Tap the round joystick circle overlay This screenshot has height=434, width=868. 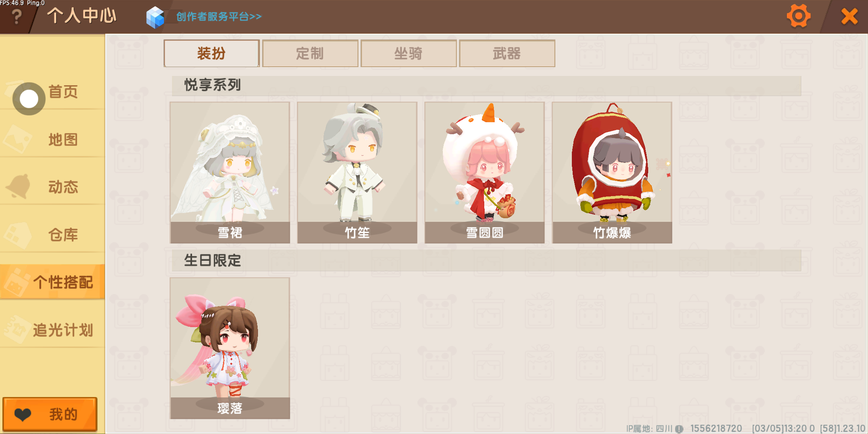tap(29, 99)
